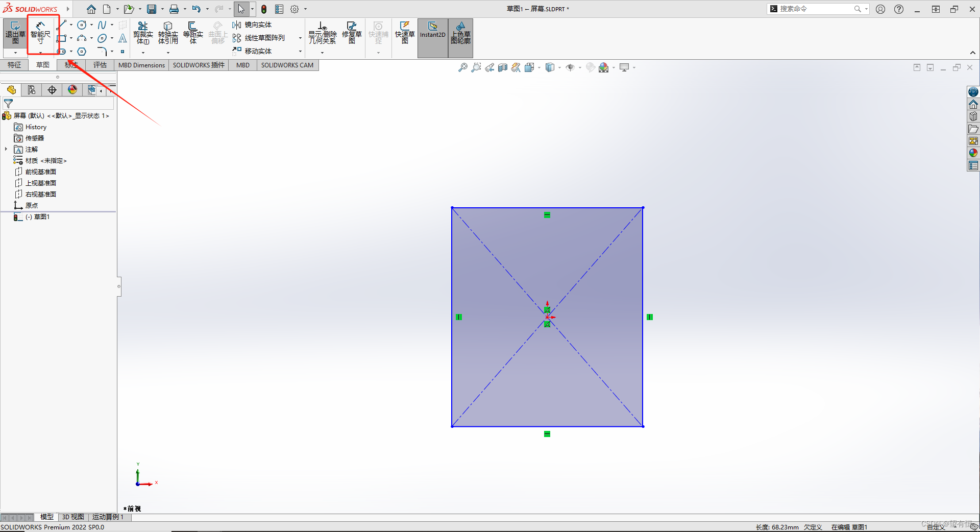
Task: Select the top horizontal relation marker on rectangle
Action: click(547, 215)
